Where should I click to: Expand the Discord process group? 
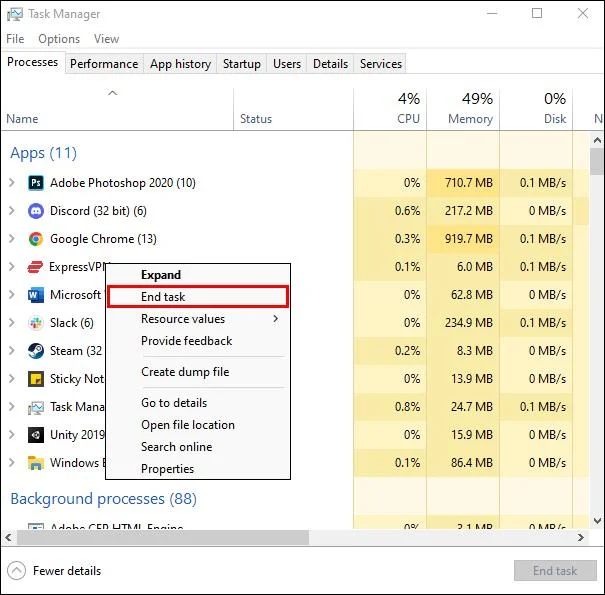(12, 211)
